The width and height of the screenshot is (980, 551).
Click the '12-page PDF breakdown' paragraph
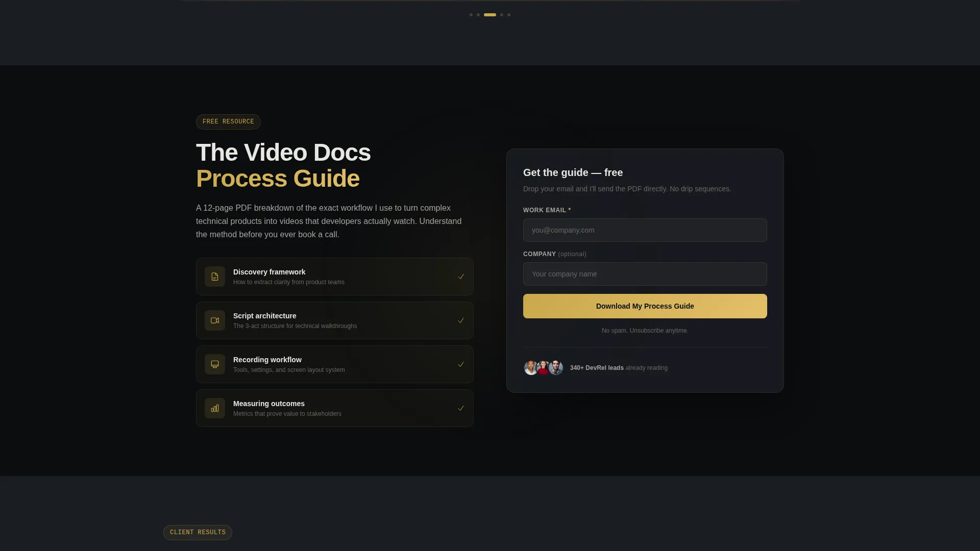click(x=329, y=221)
